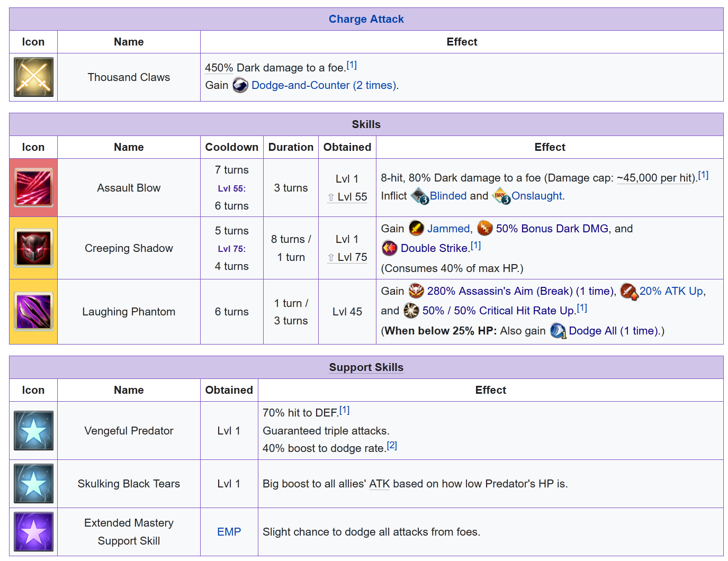The image size is (728, 561).
Task: Click the Dodge-and-Counter status icon
Action: tap(240, 85)
